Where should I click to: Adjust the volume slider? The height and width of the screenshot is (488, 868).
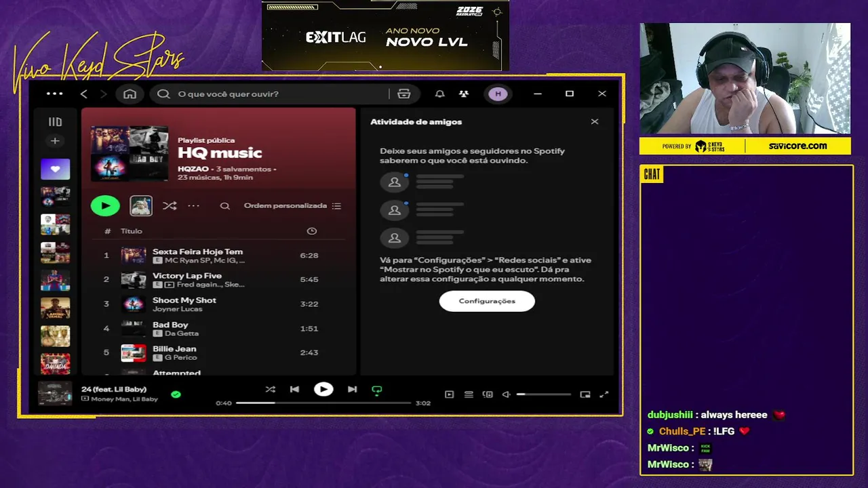pyautogui.click(x=543, y=394)
